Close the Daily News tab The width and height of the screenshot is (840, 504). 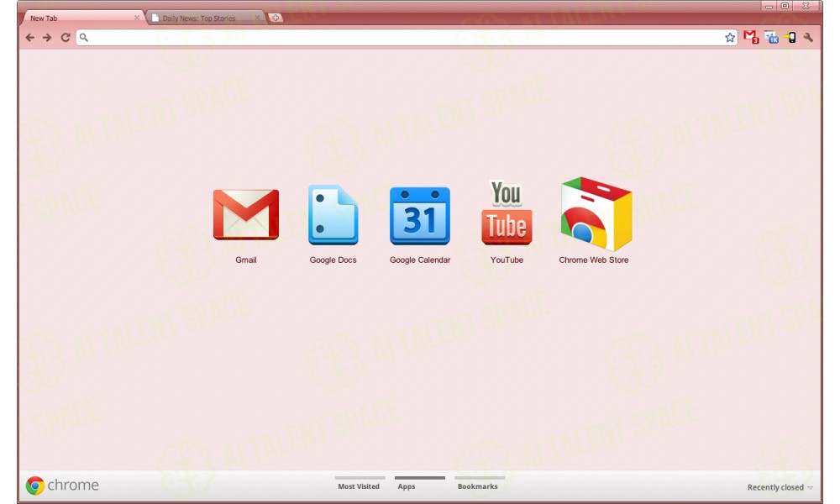(x=257, y=18)
